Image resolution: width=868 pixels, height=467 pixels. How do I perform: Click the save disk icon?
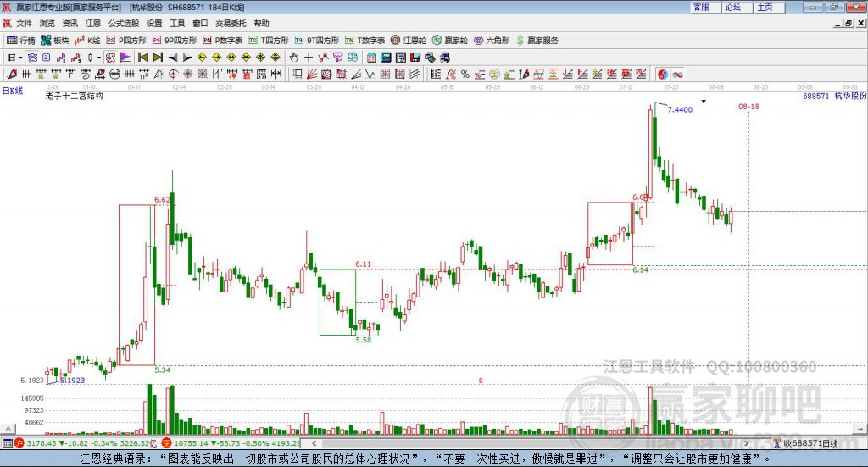415,58
